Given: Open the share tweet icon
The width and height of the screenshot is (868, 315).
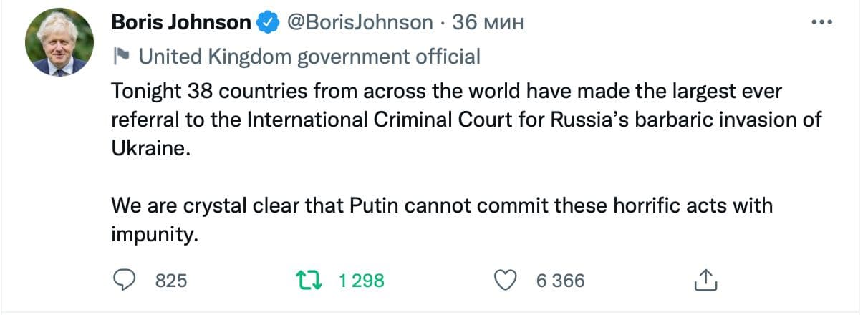Looking at the screenshot, I should coord(705,280).
